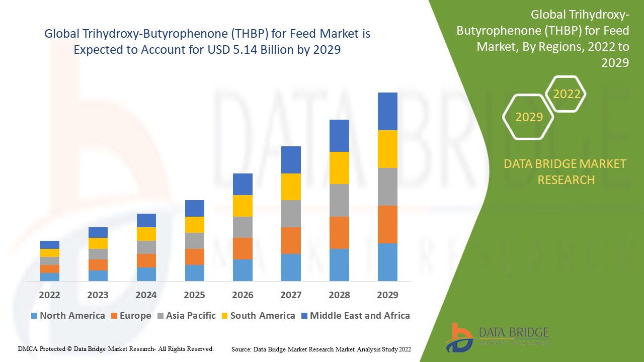The height and width of the screenshot is (362, 644).
Task: Click the orange Europe legend color square
Action: point(114,316)
